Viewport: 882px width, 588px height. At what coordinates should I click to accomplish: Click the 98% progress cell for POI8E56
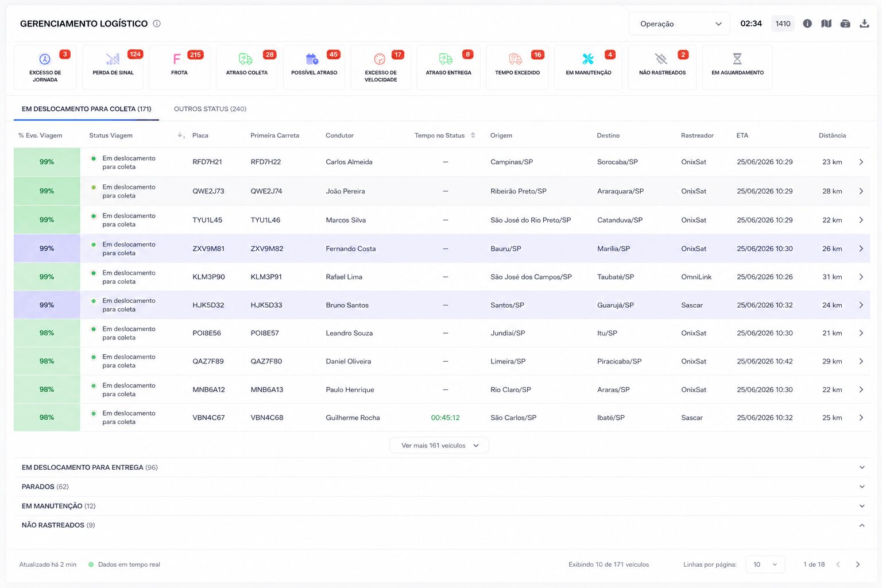[47, 333]
